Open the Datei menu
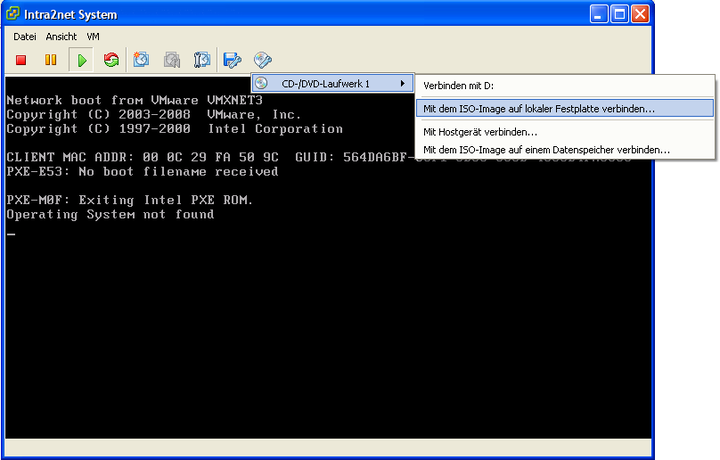Image resolution: width=720 pixels, height=460 pixels. click(x=25, y=37)
